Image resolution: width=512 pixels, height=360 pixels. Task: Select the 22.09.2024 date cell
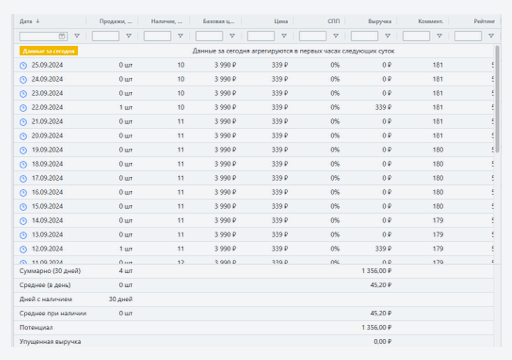[x=47, y=107]
